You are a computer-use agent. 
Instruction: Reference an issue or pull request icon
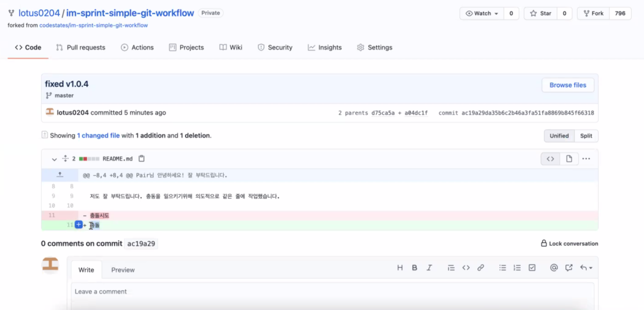569,268
